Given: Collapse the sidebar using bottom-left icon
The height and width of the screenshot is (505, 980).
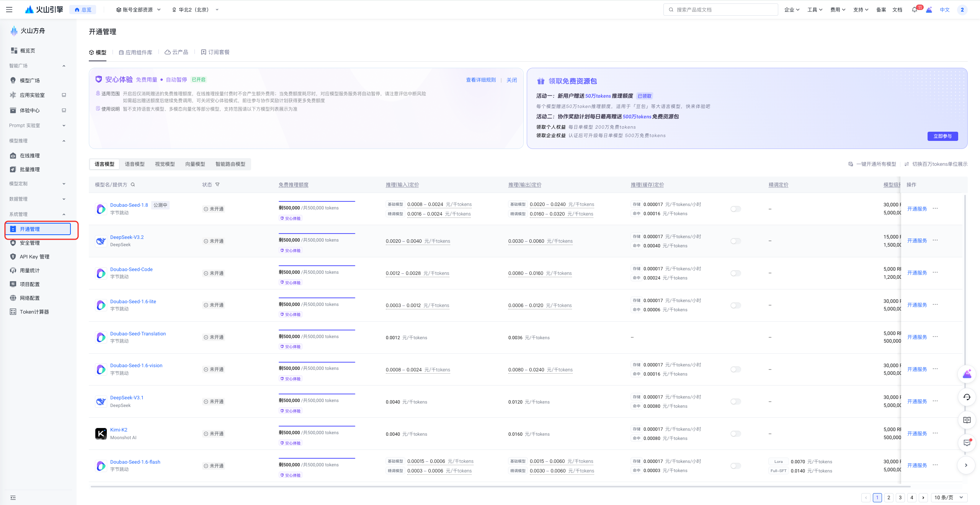Looking at the screenshot, I should pyautogui.click(x=13, y=497).
